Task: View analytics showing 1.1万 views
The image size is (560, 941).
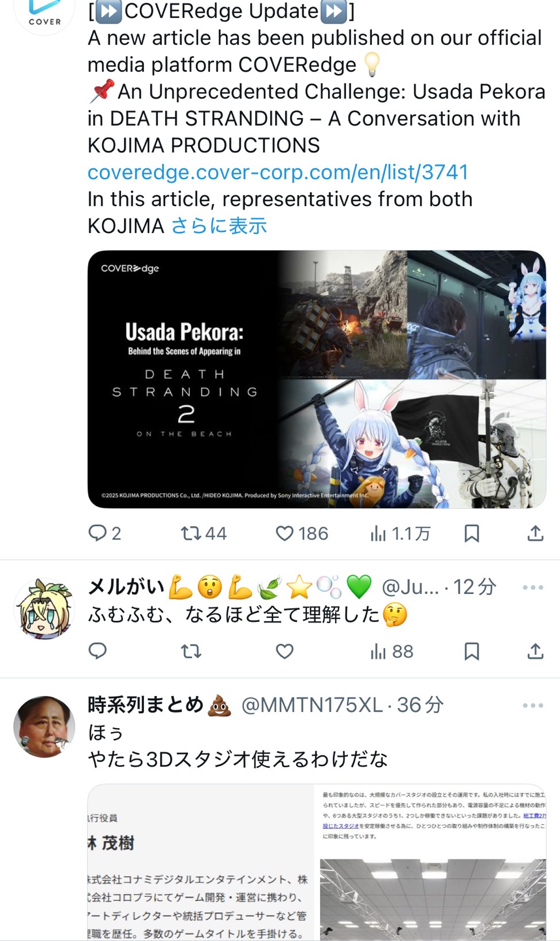Action: click(x=400, y=534)
